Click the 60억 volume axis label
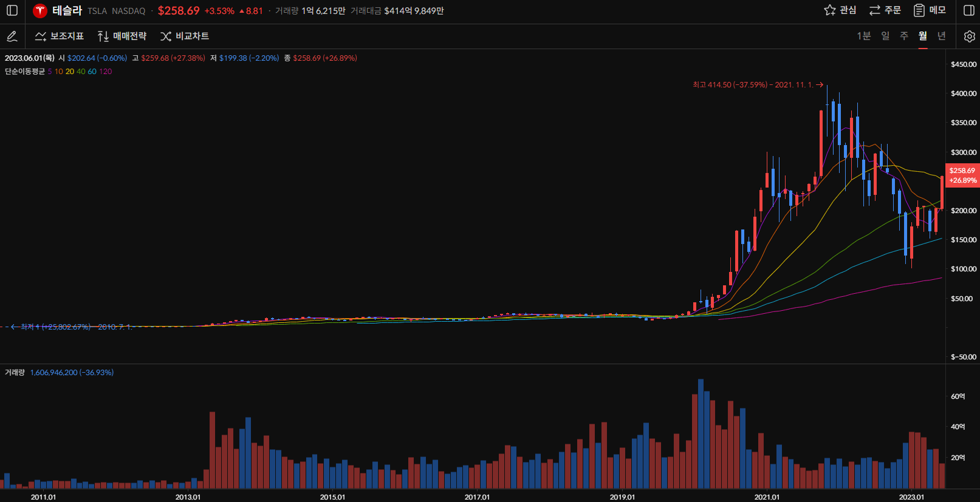The height and width of the screenshot is (502, 980). pos(958,396)
